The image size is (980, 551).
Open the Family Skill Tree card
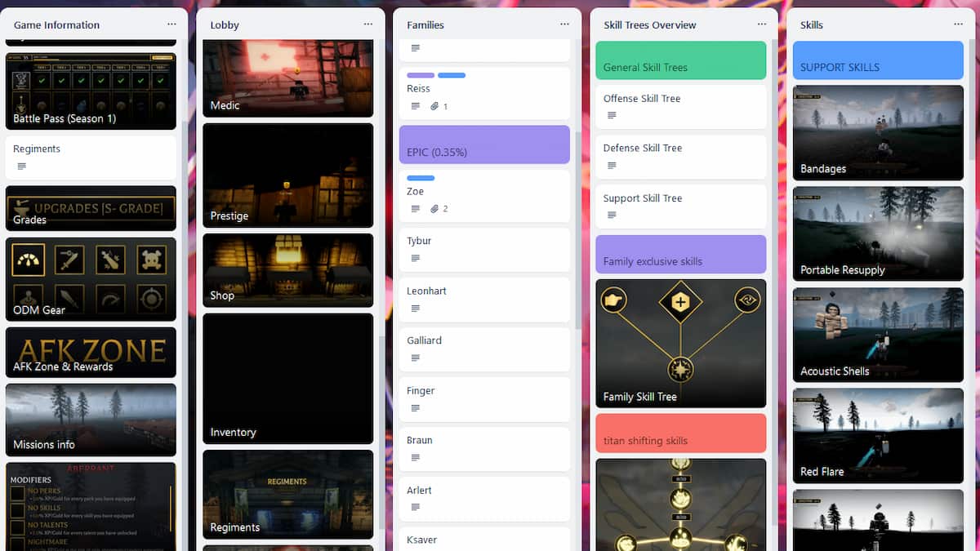[680, 344]
